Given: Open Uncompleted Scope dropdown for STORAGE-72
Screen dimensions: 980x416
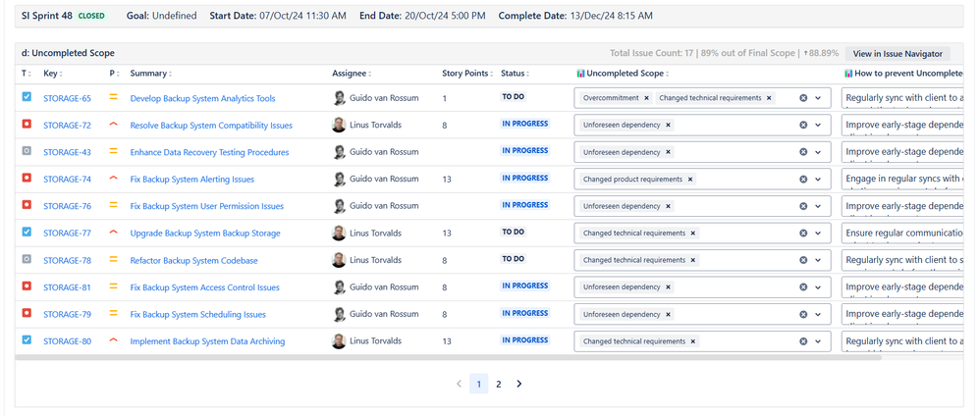Looking at the screenshot, I should coord(818,125).
